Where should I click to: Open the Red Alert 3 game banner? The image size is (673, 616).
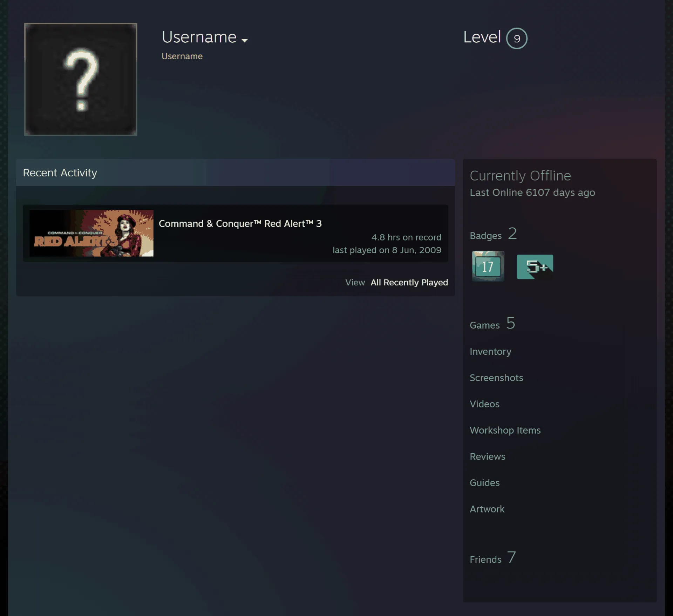[x=91, y=233]
